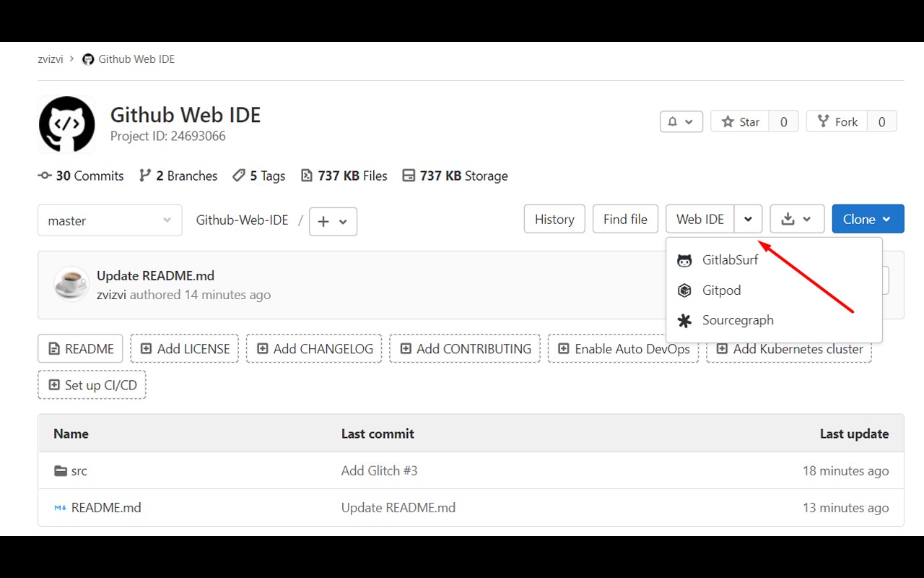Click the Github Web IDE project avatar
The width and height of the screenshot is (924, 578).
click(x=66, y=124)
